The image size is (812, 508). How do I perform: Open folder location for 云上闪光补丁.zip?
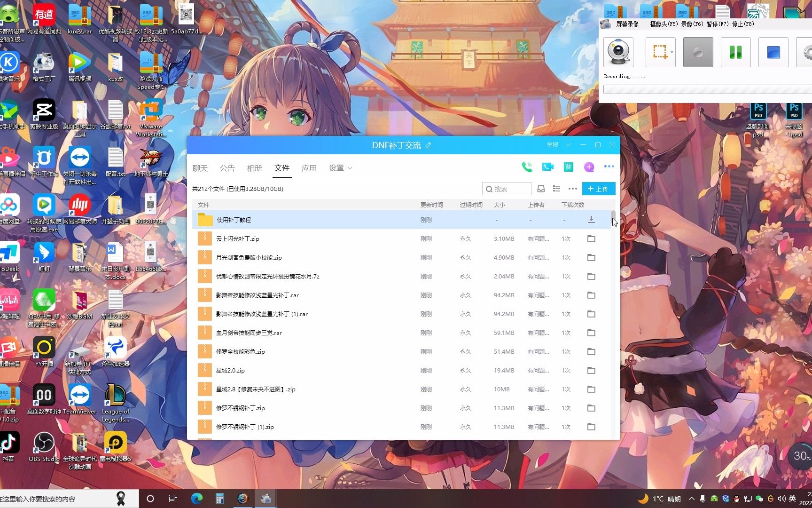[x=592, y=239]
